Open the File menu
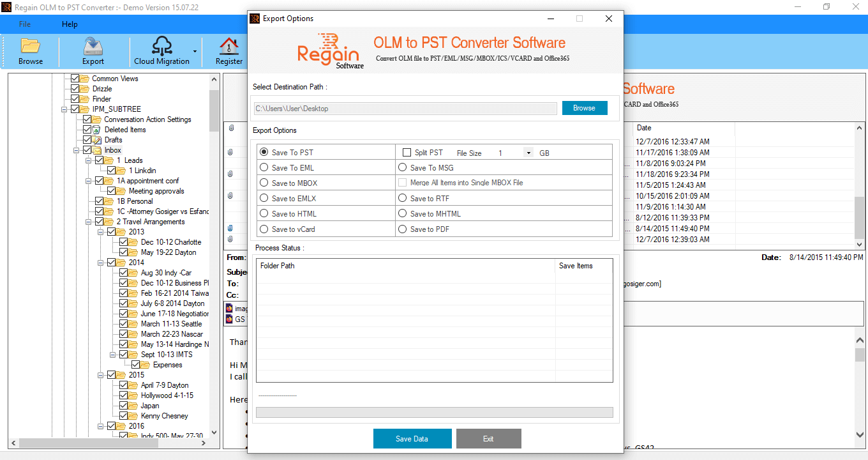Viewport: 868px width, 460px height. pyautogui.click(x=24, y=24)
